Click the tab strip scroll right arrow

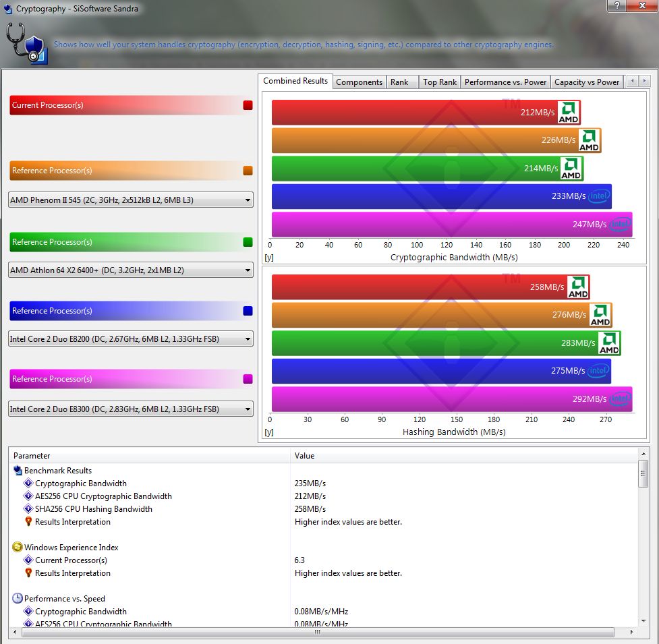pyautogui.click(x=644, y=81)
